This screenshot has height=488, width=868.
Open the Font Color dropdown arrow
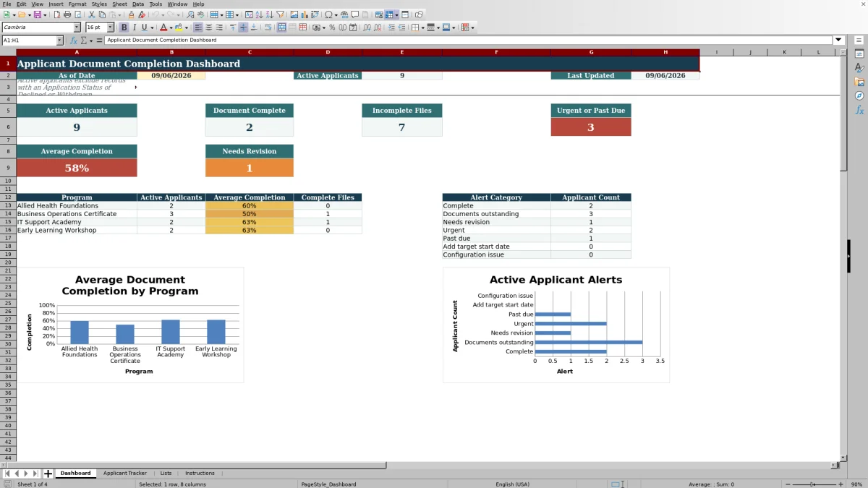(171, 27)
